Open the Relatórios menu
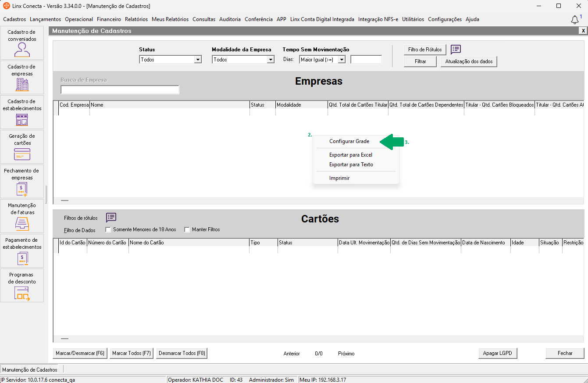The image size is (588, 383). (x=136, y=19)
